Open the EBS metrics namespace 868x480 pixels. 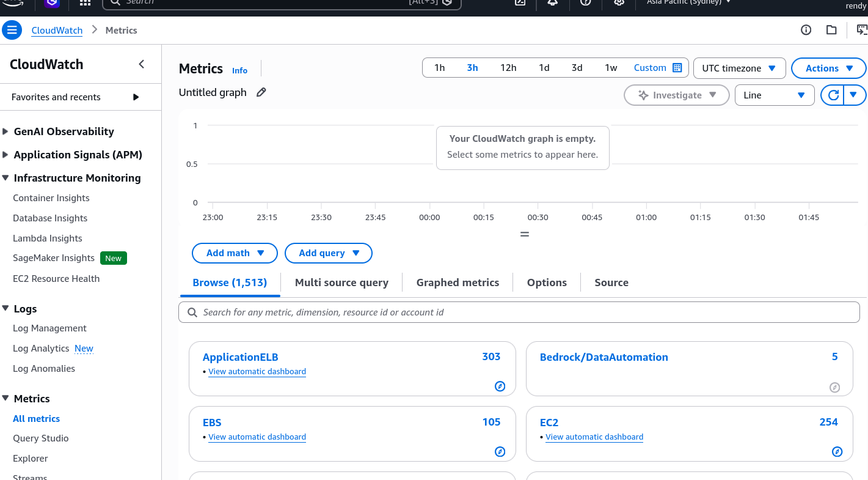(x=212, y=423)
